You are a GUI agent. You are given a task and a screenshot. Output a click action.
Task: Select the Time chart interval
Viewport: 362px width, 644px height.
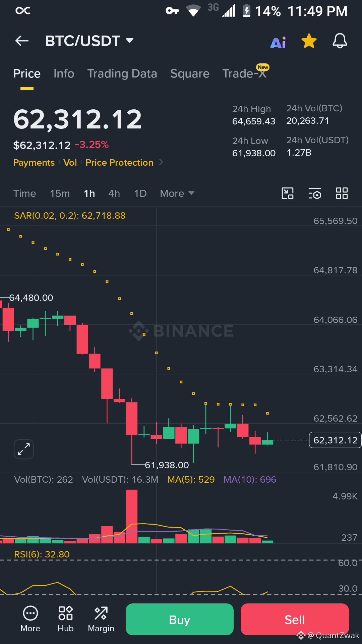[24, 194]
